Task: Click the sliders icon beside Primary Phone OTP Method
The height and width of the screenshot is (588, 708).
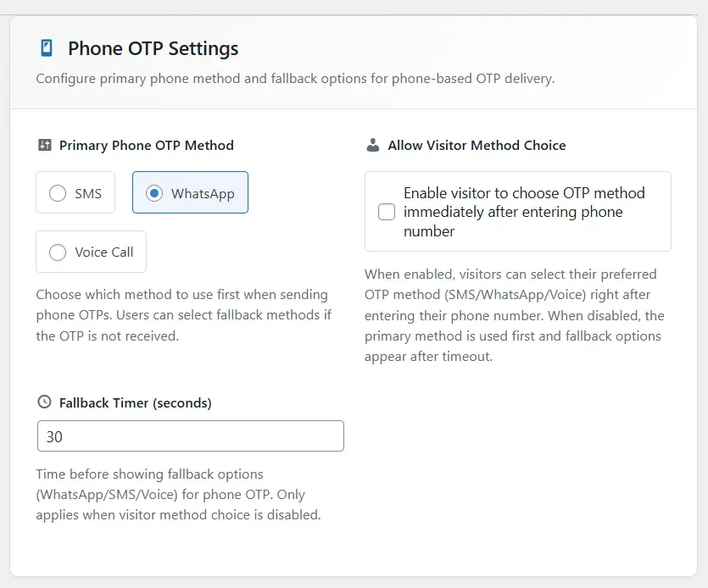Action: (45, 145)
